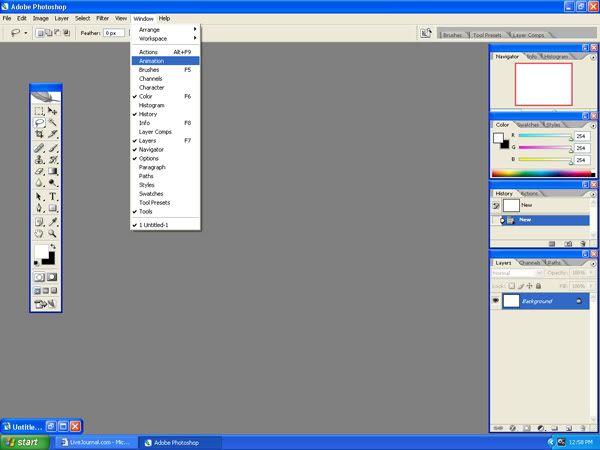Expand the Arrange submenu
This screenshot has height=450, width=600.
(x=166, y=29)
